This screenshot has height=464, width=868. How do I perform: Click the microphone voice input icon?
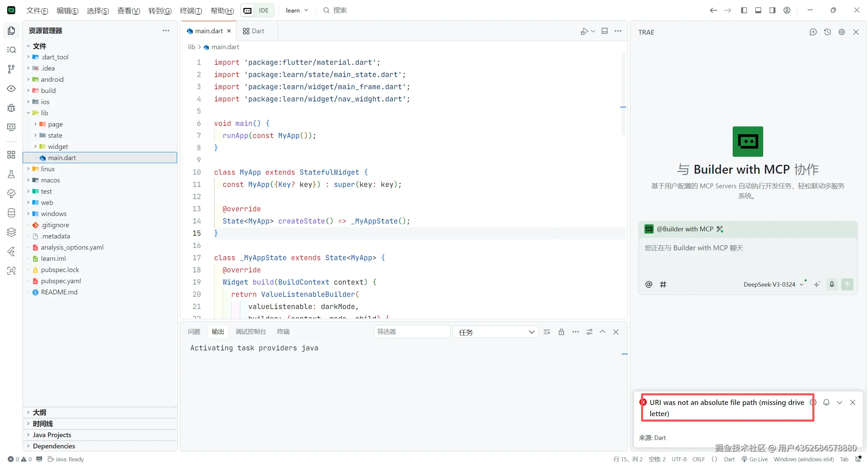click(831, 284)
